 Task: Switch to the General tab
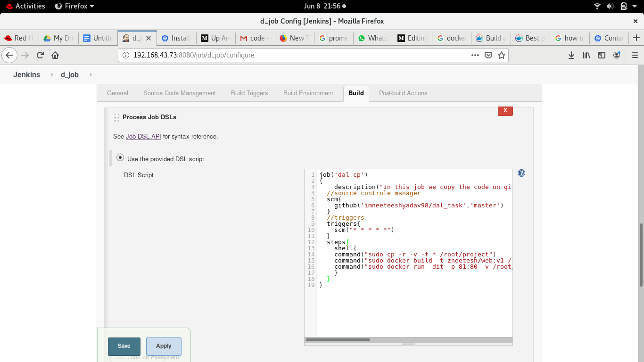[117, 93]
